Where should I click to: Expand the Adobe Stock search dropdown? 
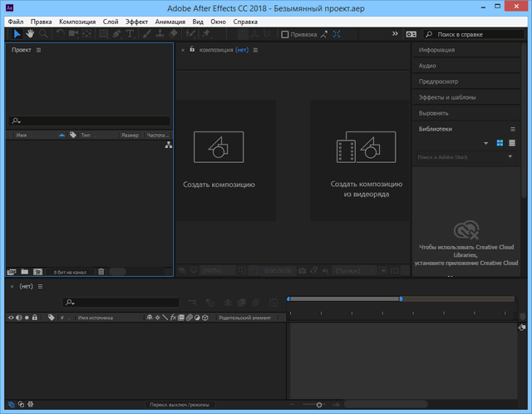point(510,156)
